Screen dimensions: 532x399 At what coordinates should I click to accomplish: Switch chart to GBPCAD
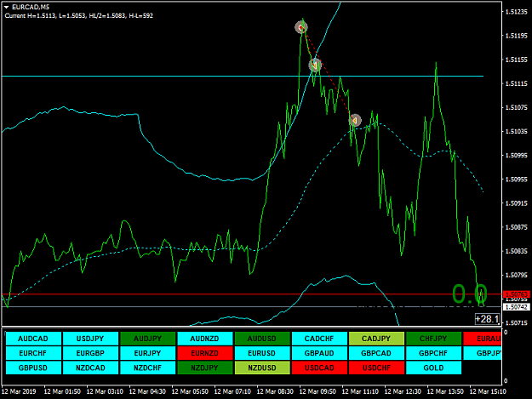(376, 353)
